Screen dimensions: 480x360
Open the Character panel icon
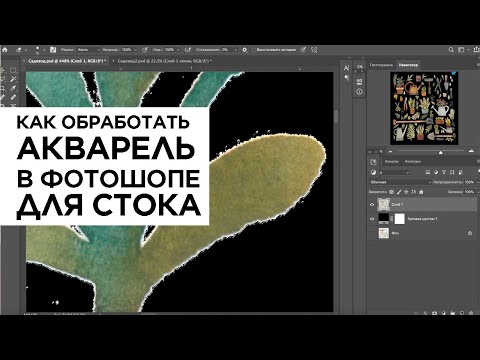click(346, 68)
